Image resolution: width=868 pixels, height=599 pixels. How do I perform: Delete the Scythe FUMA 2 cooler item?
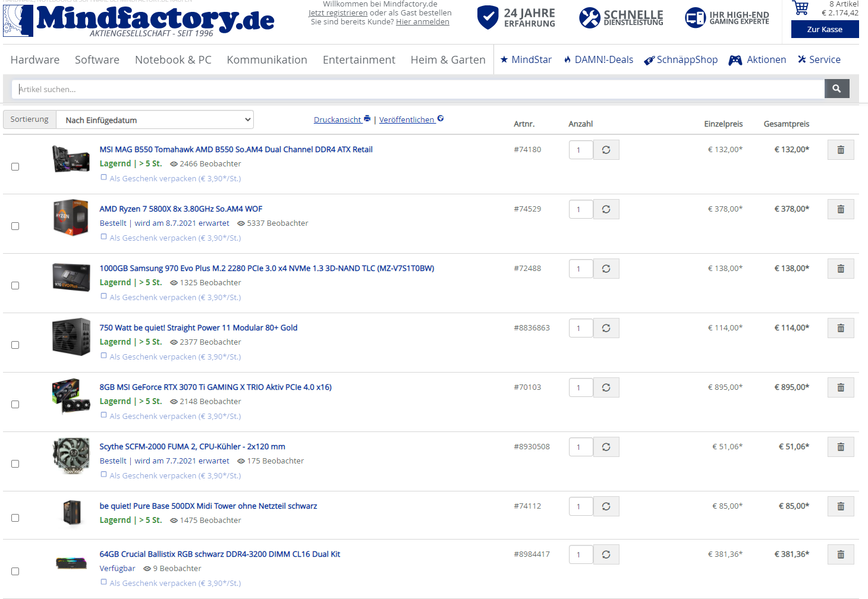tap(841, 447)
